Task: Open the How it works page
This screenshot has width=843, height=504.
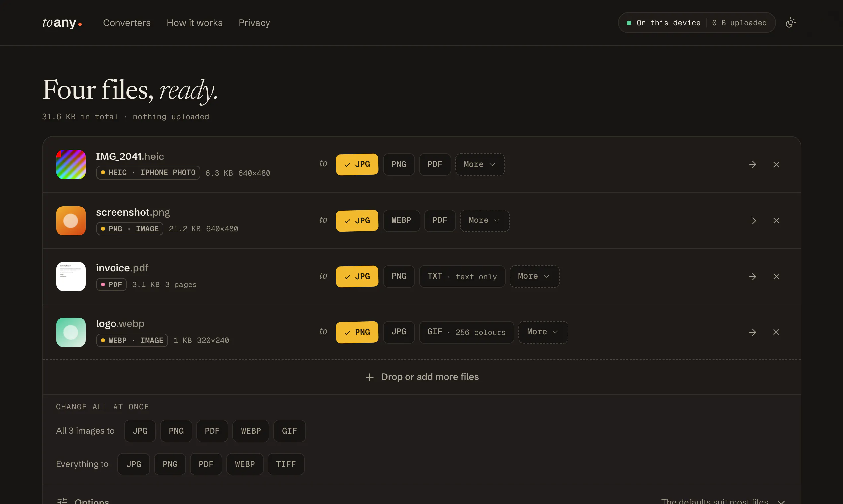Action: pyautogui.click(x=194, y=23)
